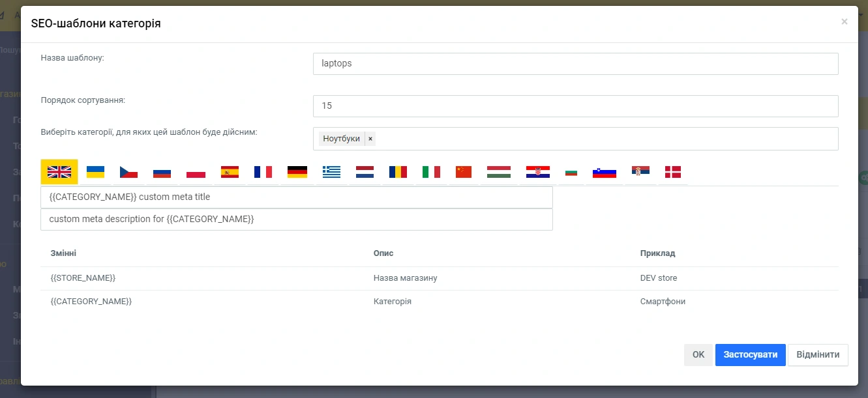Select the Czech flag language tab
868x398 pixels.
pyautogui.click(x=128, y=172)
